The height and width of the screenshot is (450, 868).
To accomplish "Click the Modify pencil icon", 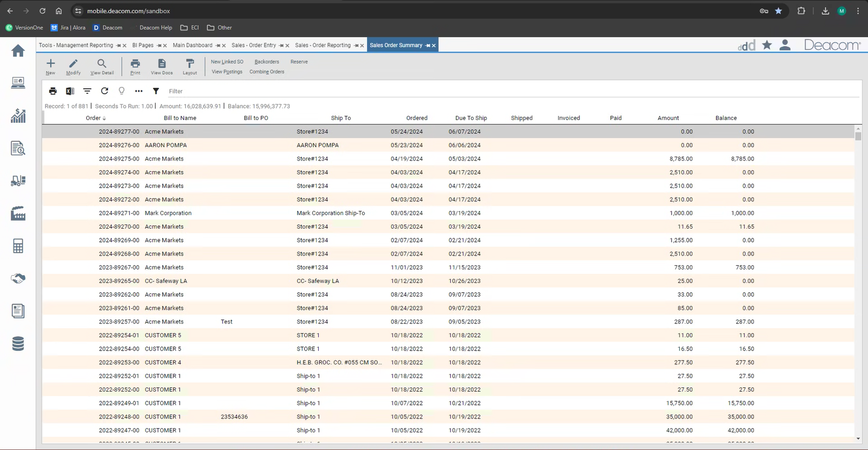I will tap(73, 64).
